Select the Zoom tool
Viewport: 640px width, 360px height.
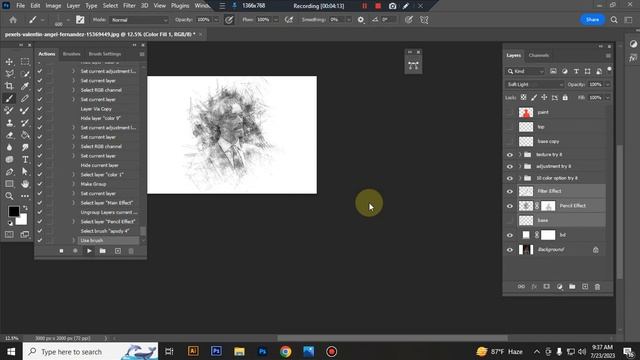click(9, 196)
